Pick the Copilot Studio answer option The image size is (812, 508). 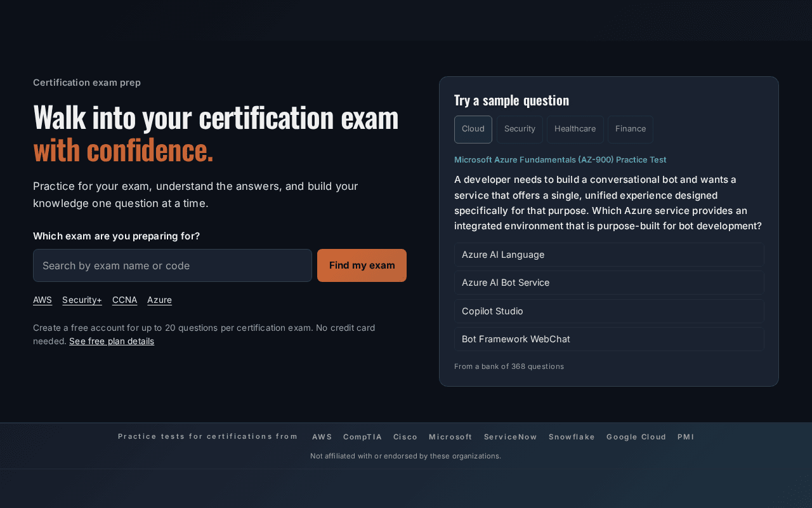609,311
